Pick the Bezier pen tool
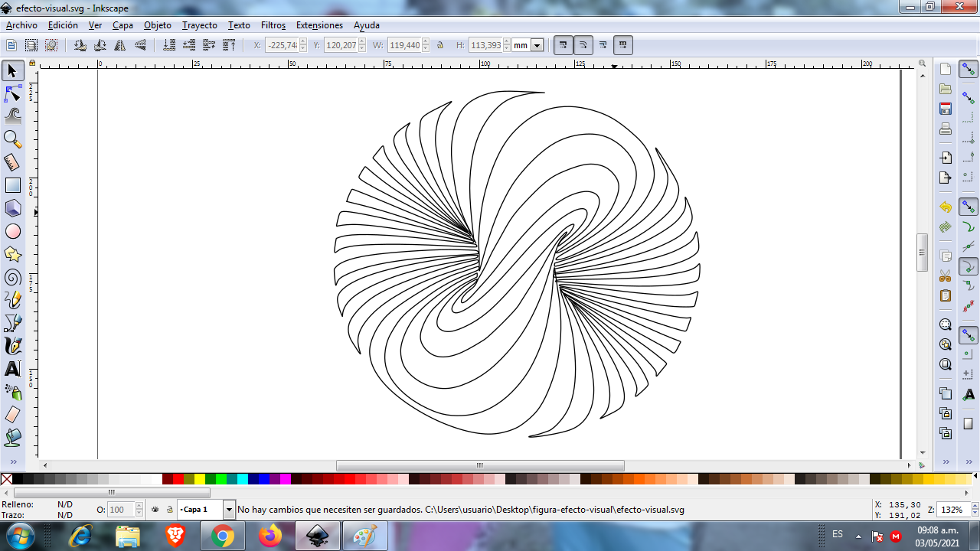This screenshot has width=980, height=551. pos(12,323)
